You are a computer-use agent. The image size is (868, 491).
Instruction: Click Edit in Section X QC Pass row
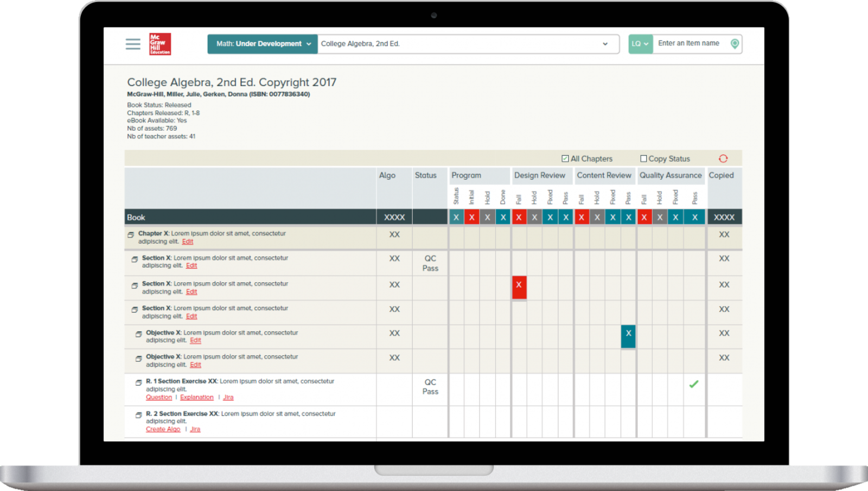(192, 265)
